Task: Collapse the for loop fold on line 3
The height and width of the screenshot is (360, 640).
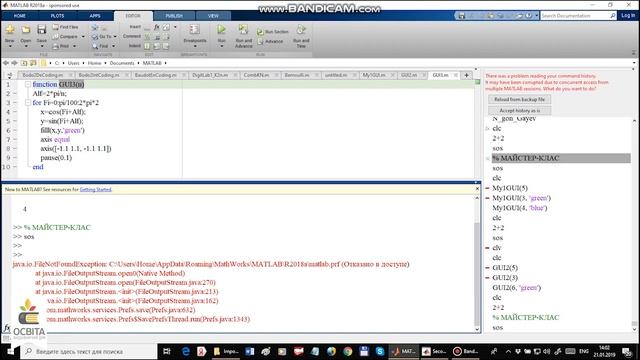Action: click(x=27, y=102)
